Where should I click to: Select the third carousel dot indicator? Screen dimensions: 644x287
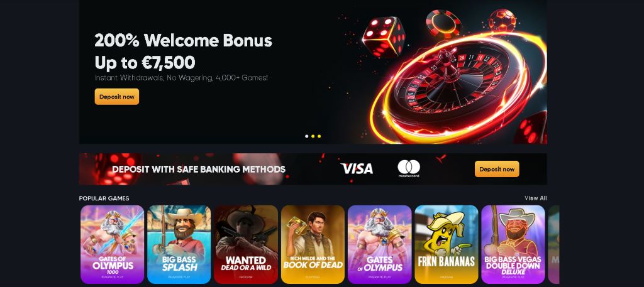[x=319, y=136]
